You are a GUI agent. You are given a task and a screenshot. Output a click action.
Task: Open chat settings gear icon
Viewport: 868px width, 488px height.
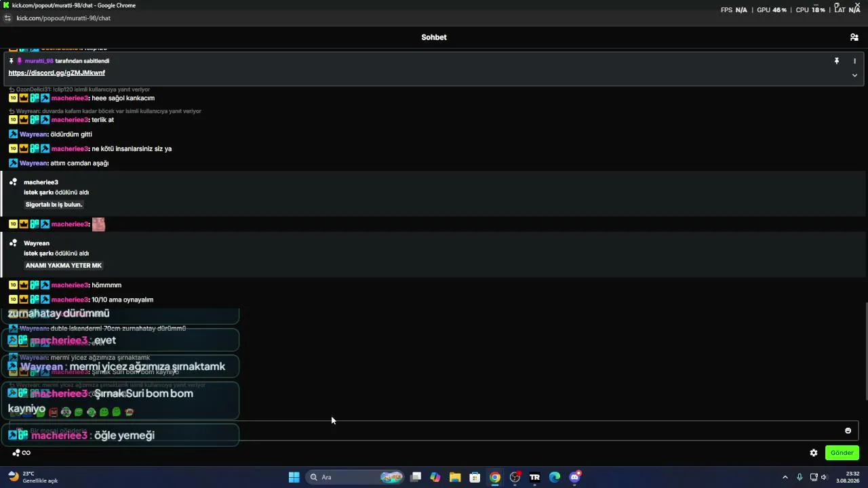814,453
